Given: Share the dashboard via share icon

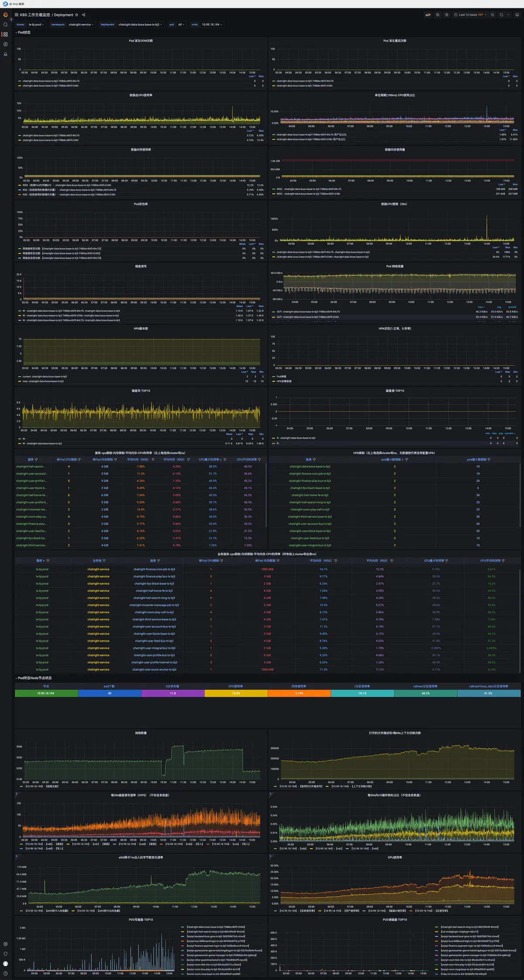Looking at the screenshot, I should coord(83,15).
